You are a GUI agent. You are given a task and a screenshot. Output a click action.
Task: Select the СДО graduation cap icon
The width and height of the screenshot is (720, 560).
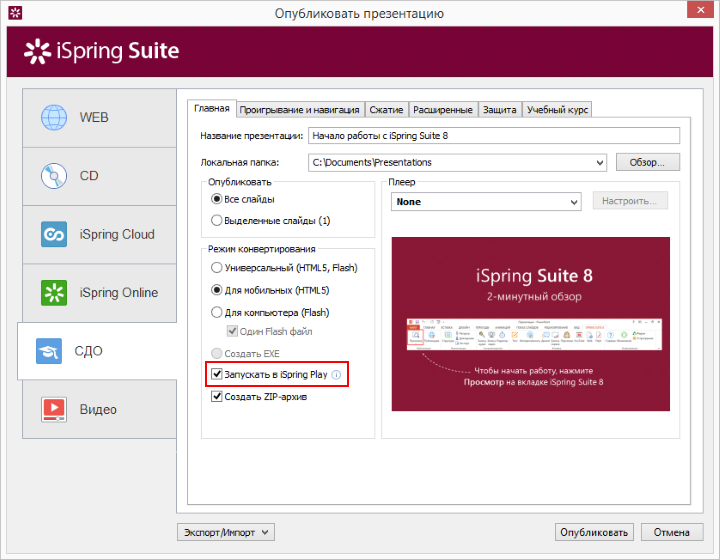[x=49, y=351]
